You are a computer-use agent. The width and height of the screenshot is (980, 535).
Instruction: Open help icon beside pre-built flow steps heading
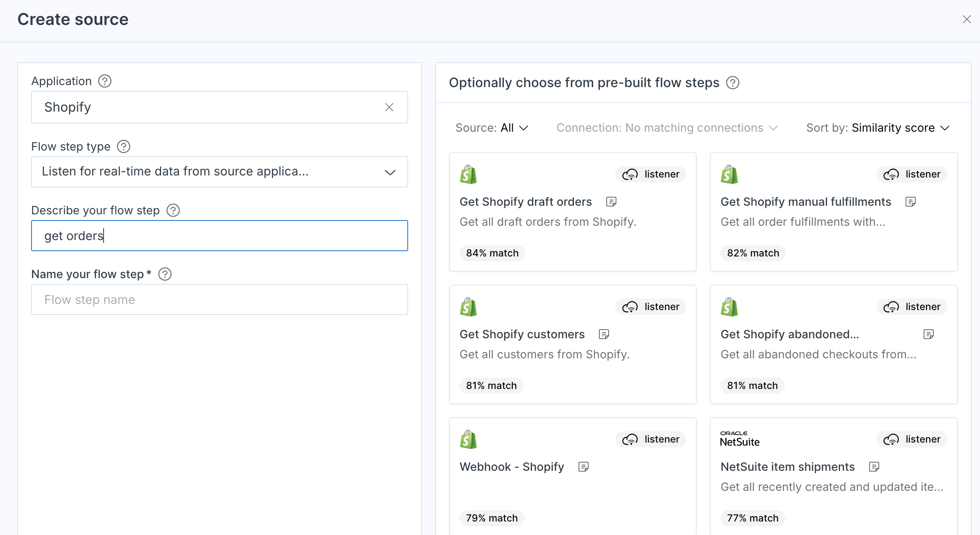point(733,83)
